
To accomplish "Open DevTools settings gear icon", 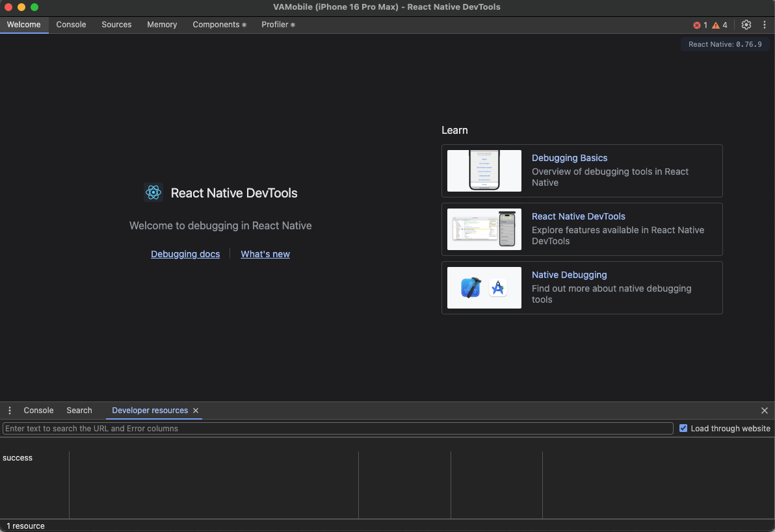I will (x=746, y=25).
